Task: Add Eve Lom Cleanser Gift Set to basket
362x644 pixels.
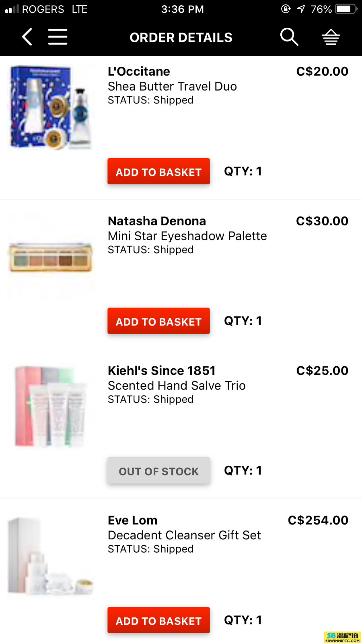Action: 158,620
